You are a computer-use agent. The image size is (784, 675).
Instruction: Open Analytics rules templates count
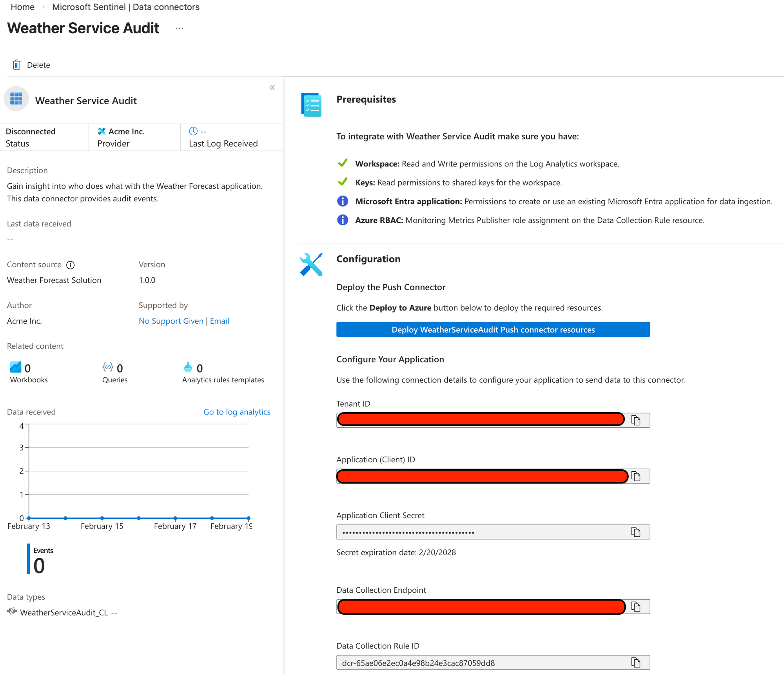pos(200,368)
